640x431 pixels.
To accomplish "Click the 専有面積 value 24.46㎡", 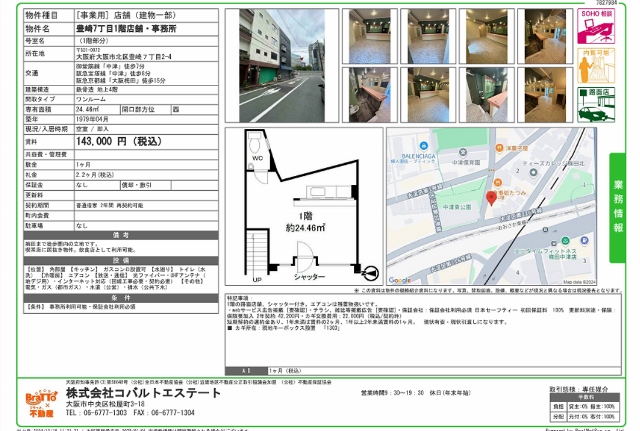I will pos(87,109).
